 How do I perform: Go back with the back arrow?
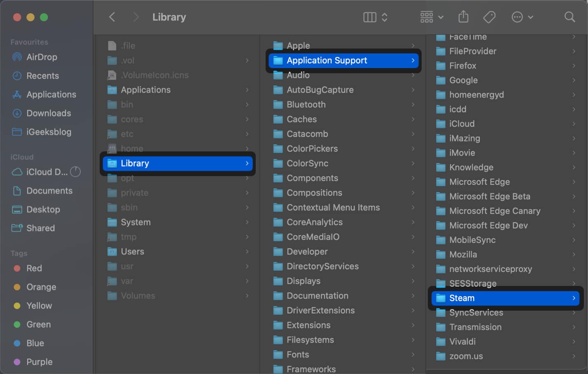pos(112,17)
